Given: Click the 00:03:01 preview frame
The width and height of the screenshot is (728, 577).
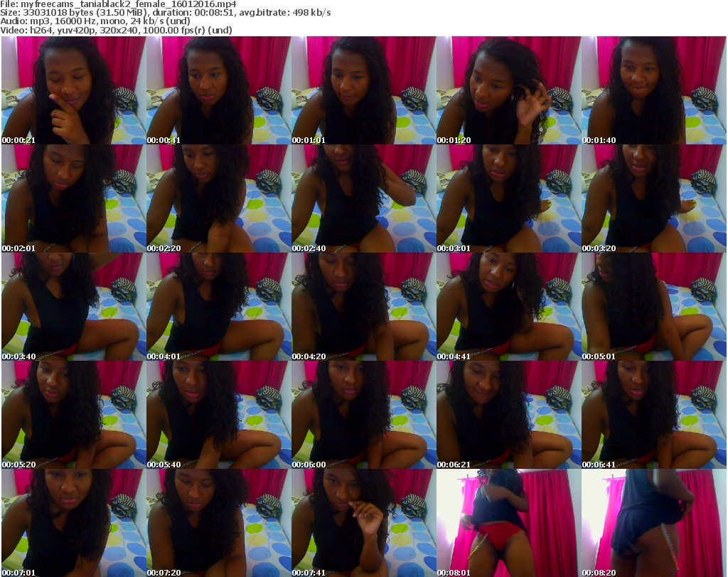Looking at the screenshot, I should [x=509, y=198].
